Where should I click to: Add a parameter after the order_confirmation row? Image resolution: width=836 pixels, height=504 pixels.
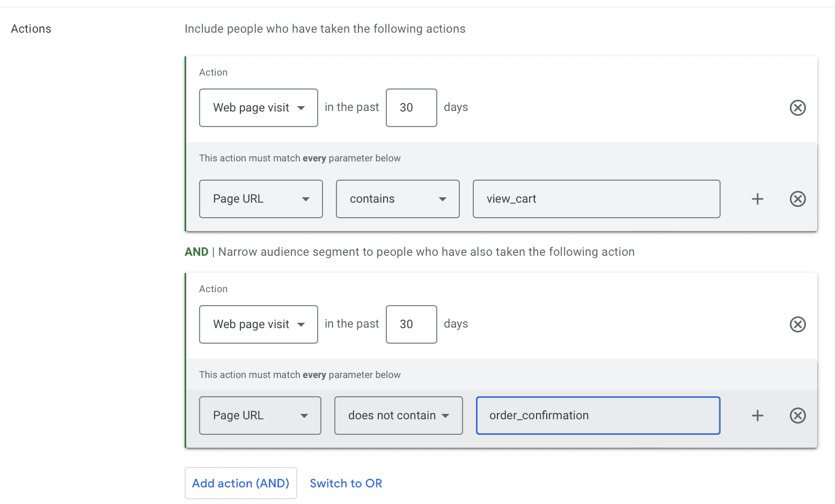(757, 416)
